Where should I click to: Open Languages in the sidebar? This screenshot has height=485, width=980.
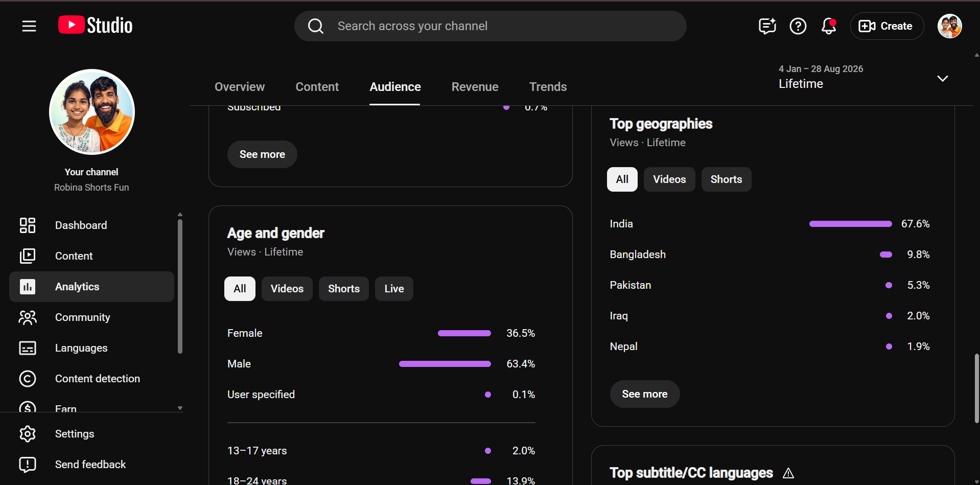tap(92, 348)
